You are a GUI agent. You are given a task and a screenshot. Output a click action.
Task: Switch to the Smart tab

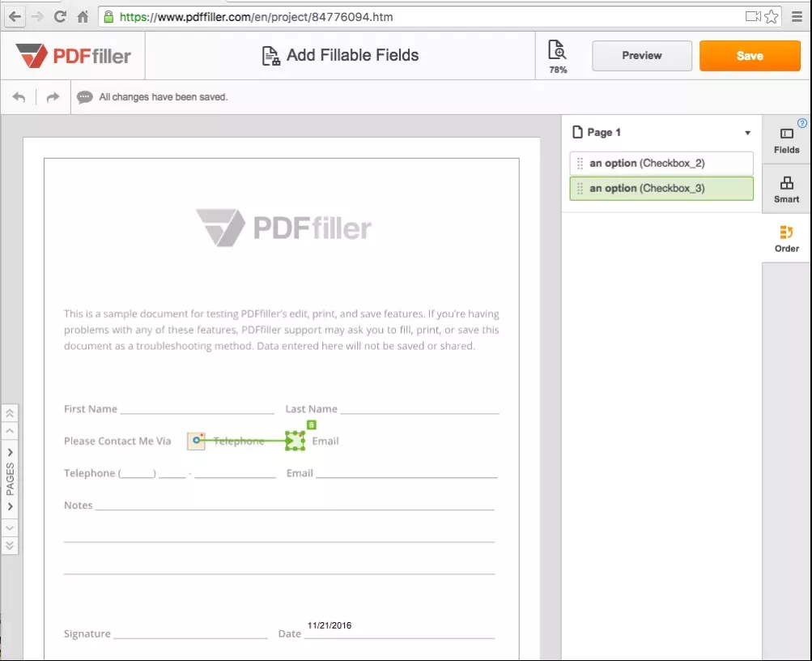coord(786,190)
